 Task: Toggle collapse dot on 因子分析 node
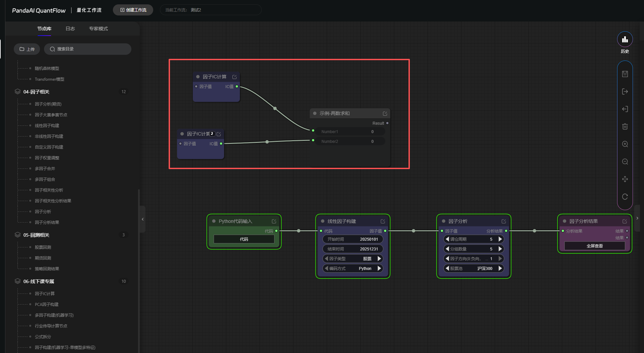pos(443,221)
